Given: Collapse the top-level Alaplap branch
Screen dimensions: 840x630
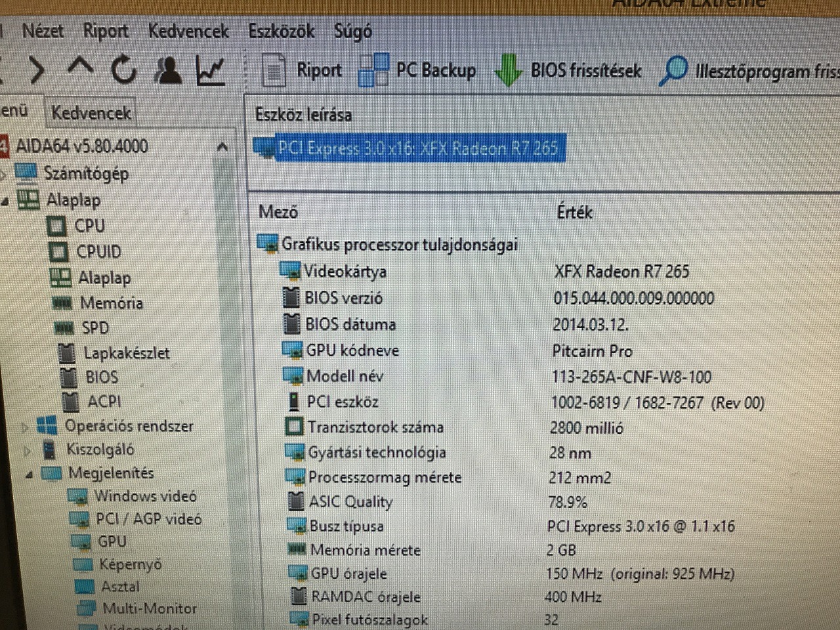Looking at the screenshot, I should pos(5,201).
